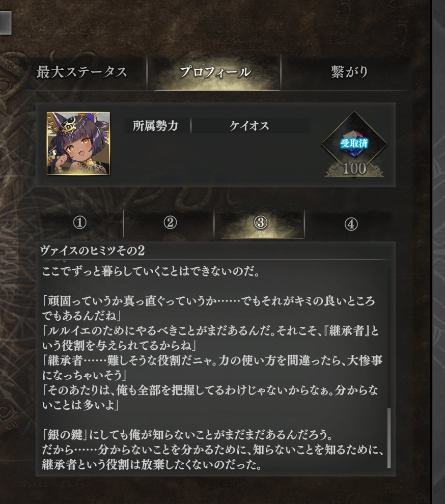Open profile page ②
The image size is (445, 504).
pos(170,223)
